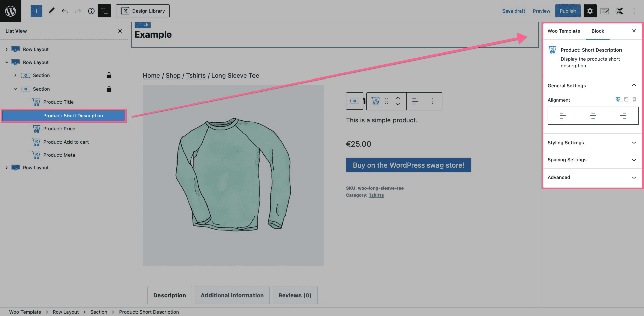644x316 pixels.
Task: Open text alignment toolbar button
Action: (415, 101)
